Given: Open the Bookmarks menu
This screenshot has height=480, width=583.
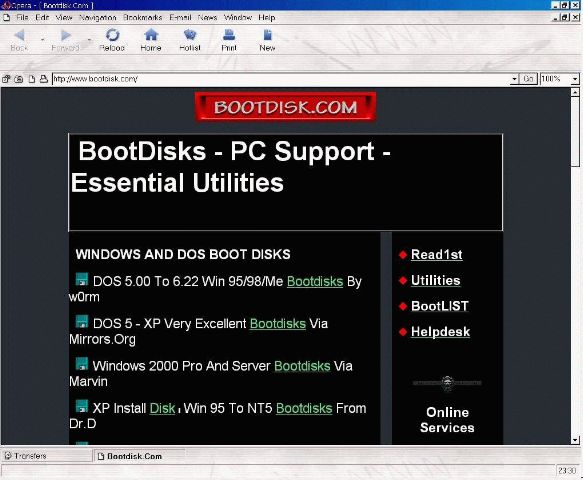Looking at the screenshot, I should tap(142, 17).
